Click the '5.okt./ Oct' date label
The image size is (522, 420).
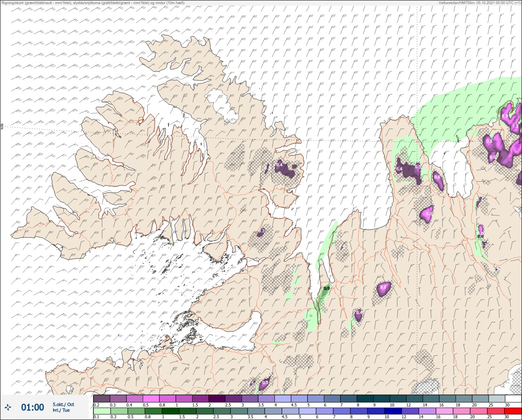pos(64,405)
